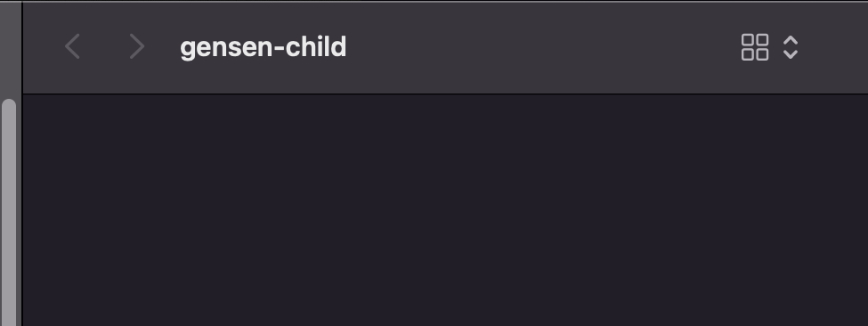Click the upward chevron beside grid icon
Image resolution: width=868 pixels, height=326 pixels.
pyautogui.click(x=791, y=40)
